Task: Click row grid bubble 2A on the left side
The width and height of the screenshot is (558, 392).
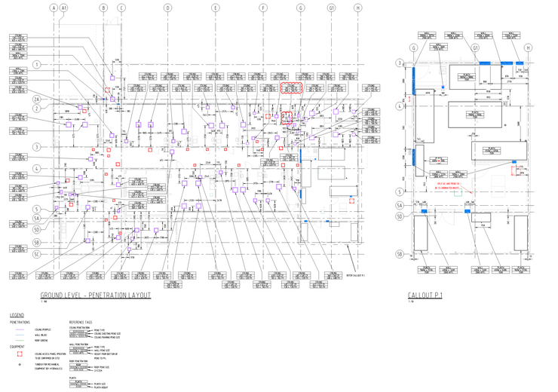Action: click(x=36, y=99)
